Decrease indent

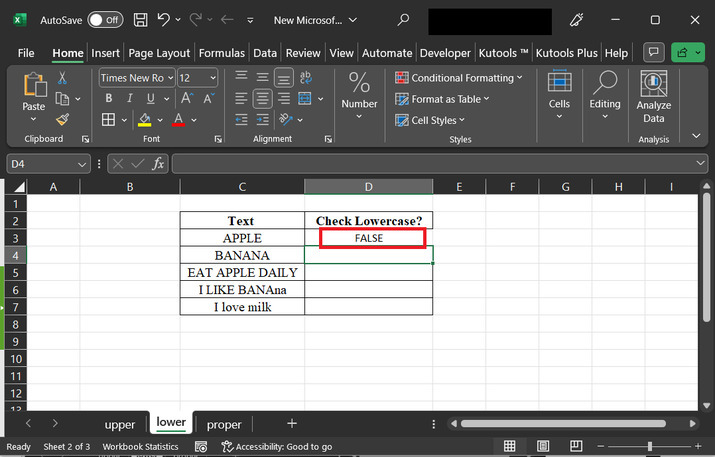tap(241, 119)
